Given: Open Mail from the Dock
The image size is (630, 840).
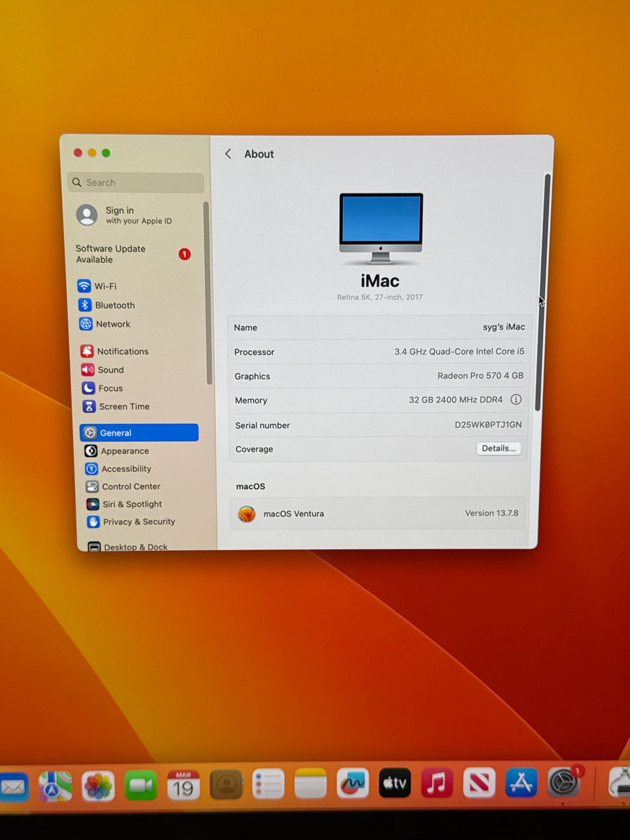Looking at the screenshot, I should 14,786.
